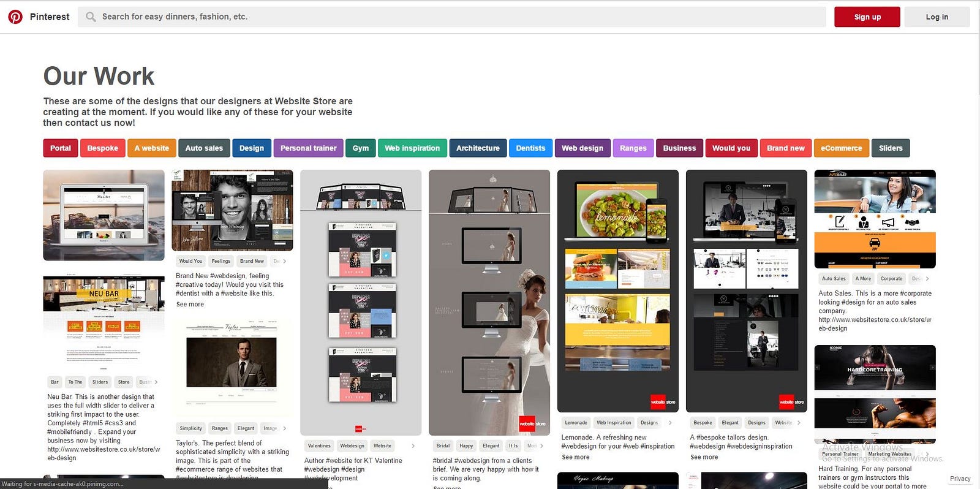
Task: Choose the A website category chip
Action: [152, 148]
